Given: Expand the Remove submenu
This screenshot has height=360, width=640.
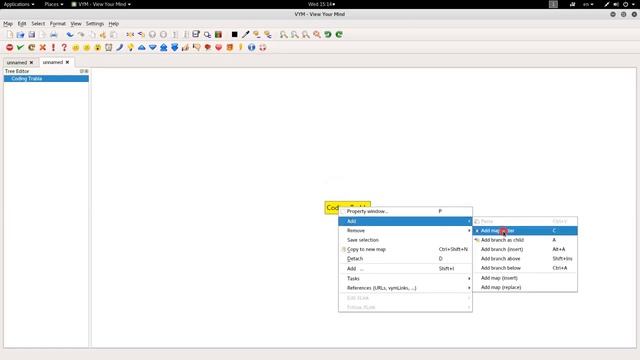Looking at the screenshot, I should [x=405, y=231].
